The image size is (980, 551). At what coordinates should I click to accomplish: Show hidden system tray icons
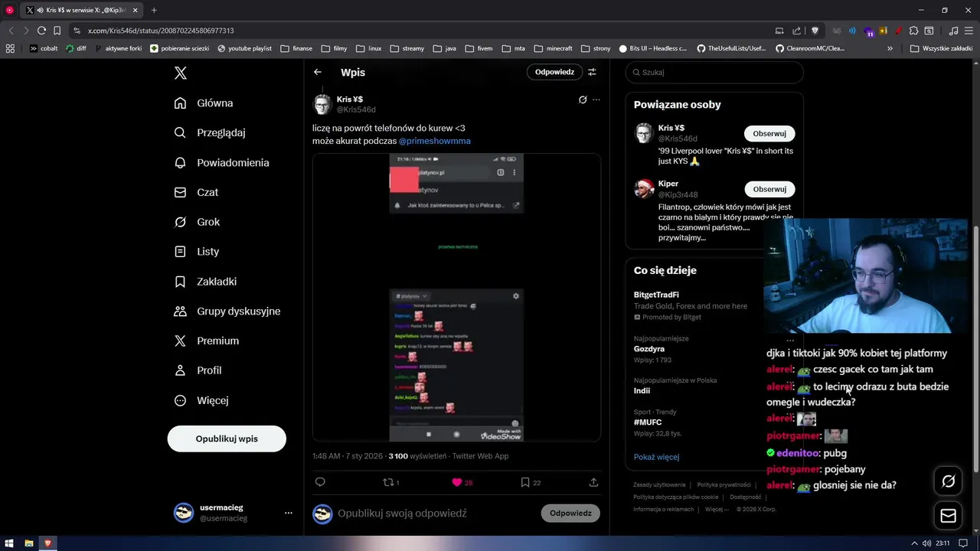[914, 543]
